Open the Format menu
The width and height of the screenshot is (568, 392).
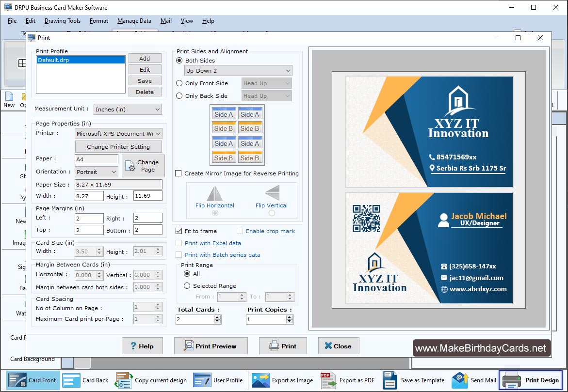point(99,21)
